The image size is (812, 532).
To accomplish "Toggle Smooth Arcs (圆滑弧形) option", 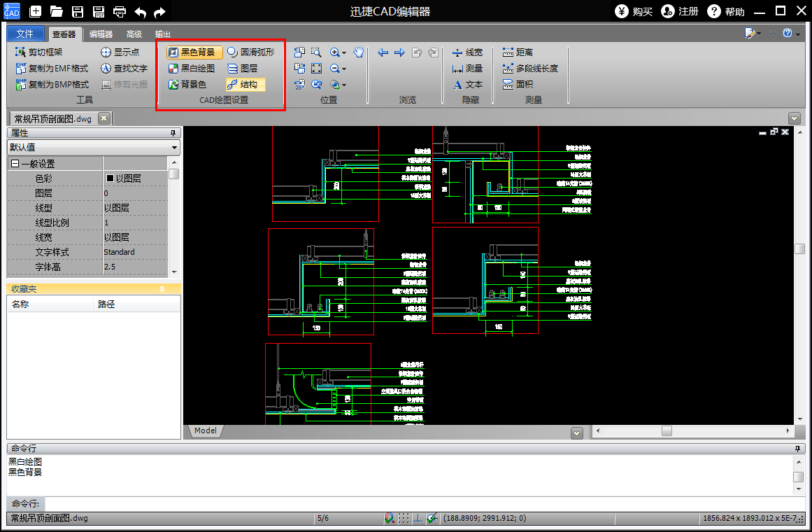I will (x=250, y=52).
